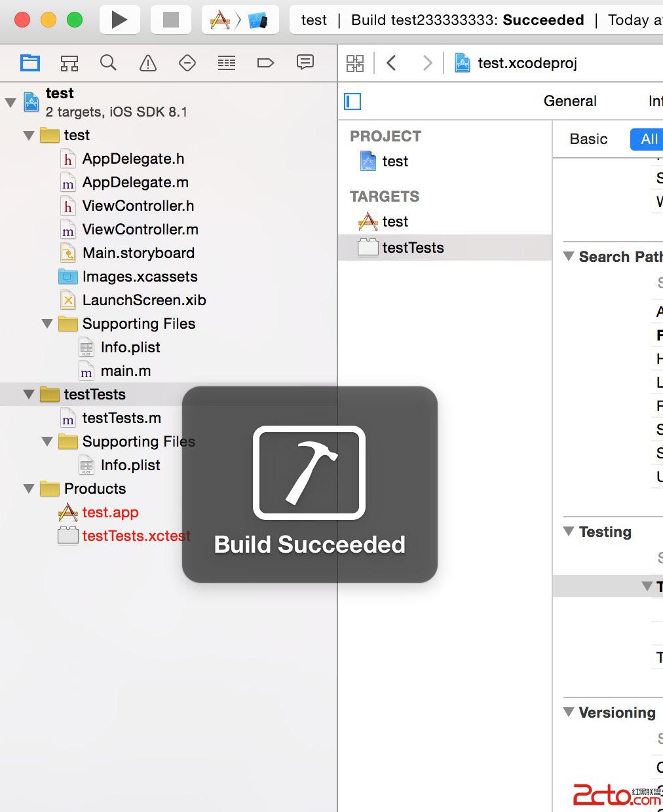Image resolution: width=663 pixels, height=812 pixels.
Task: Show the Find navigator
Action: [x=108, y=63]
